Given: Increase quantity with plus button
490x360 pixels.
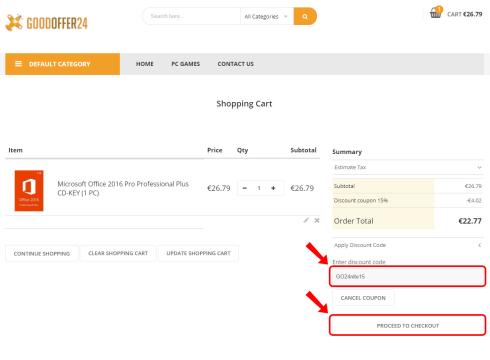Looking at the screenshot, I should pyautogui.click(x=273, y=188).
